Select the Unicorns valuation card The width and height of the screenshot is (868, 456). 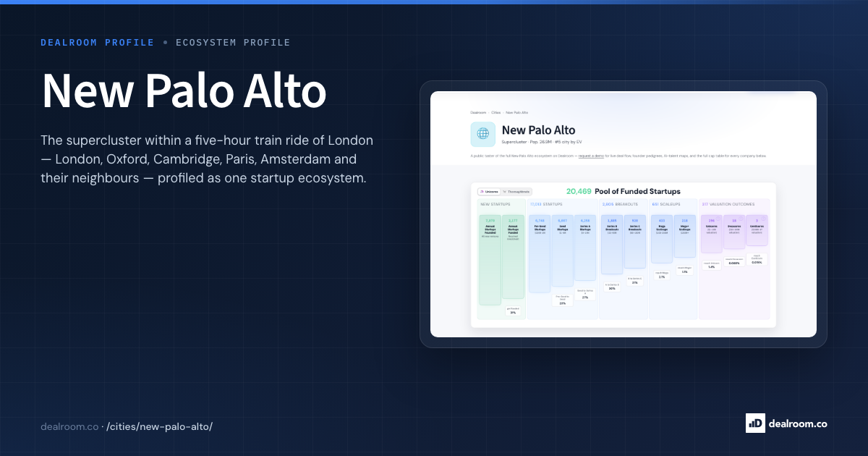click(711, 233)
